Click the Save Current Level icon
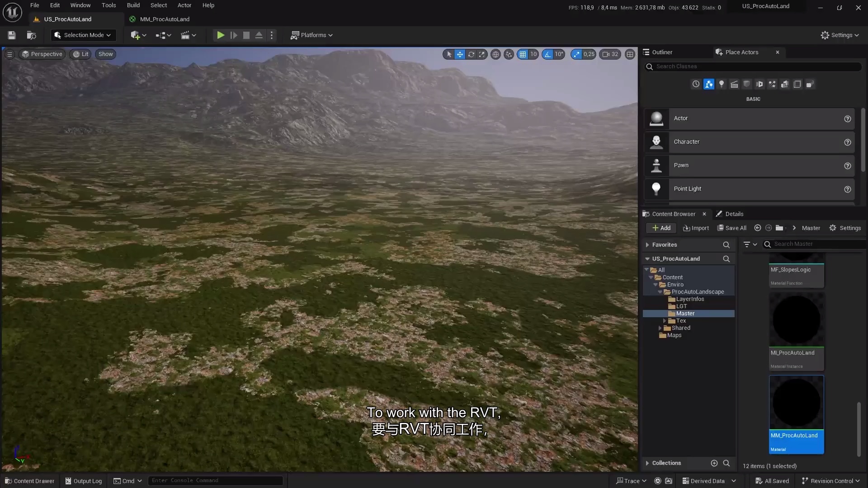Image resolution: width=868 pixels, height=488 pixels. coord(11,35)
